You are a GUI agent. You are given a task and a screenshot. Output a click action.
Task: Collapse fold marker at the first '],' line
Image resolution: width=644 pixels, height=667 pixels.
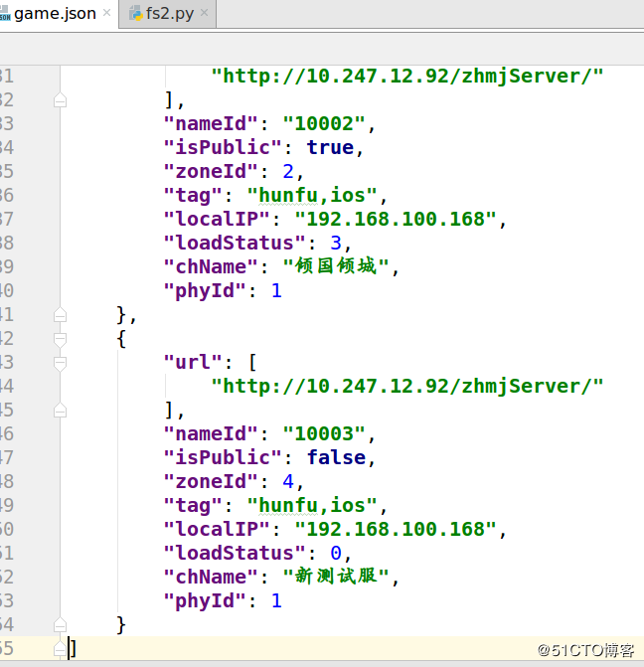point(60,100)
